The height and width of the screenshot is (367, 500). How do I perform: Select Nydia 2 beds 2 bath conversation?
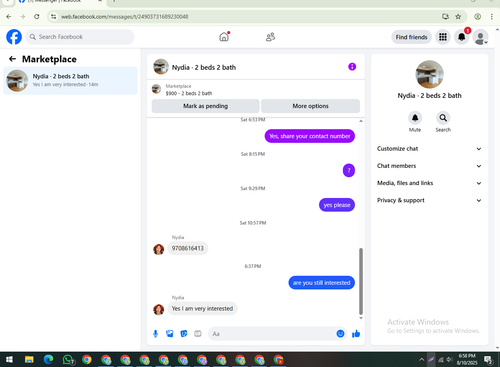click(x=70, y=80)
